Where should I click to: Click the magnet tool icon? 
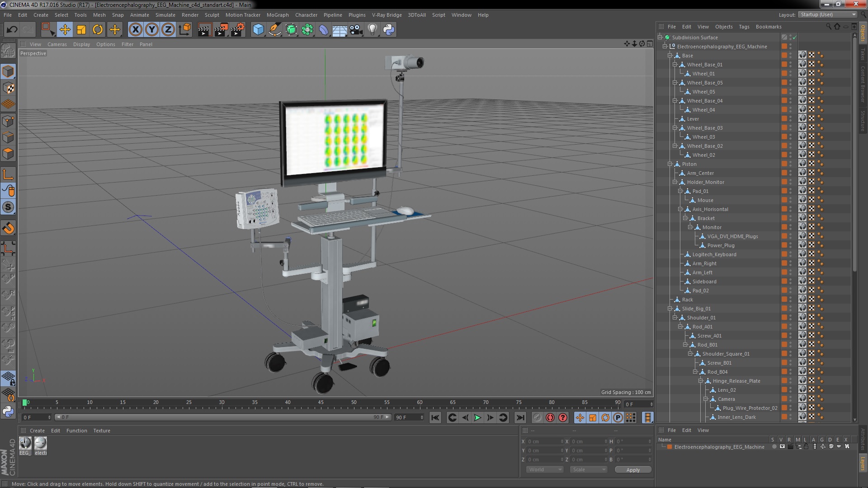8,228
